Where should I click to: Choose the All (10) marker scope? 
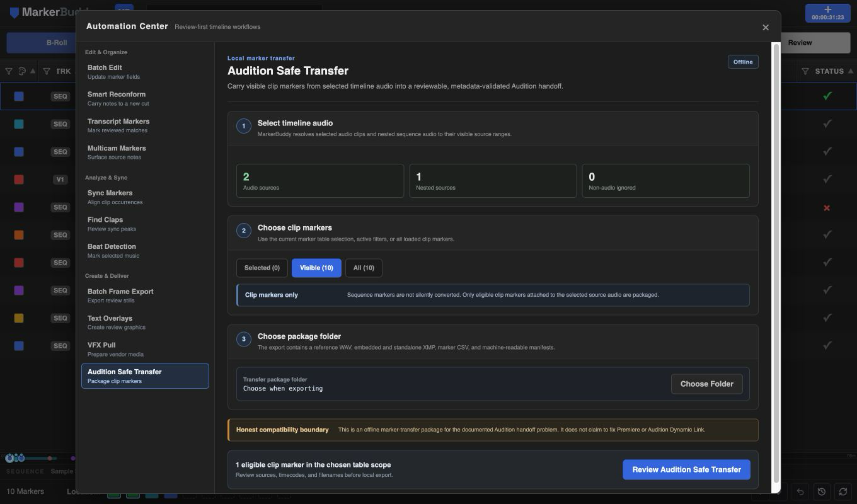point(364,268)
